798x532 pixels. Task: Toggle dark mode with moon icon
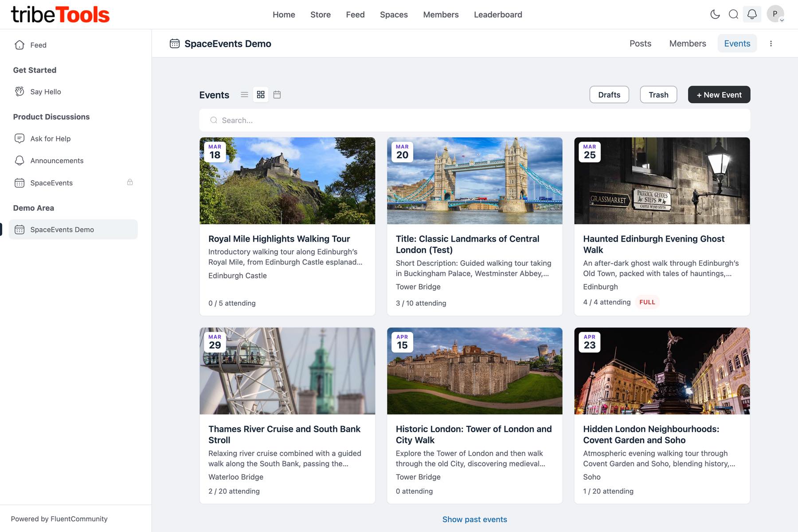tap(715, 14)
